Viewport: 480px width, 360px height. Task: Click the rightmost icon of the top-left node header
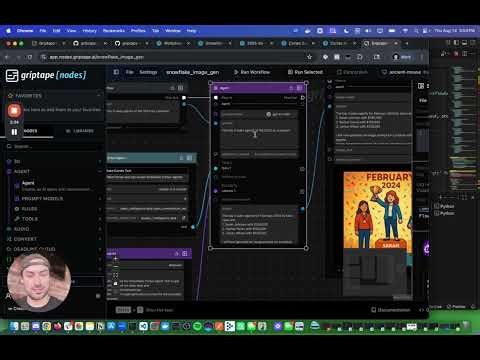click(x=180, y=88)
